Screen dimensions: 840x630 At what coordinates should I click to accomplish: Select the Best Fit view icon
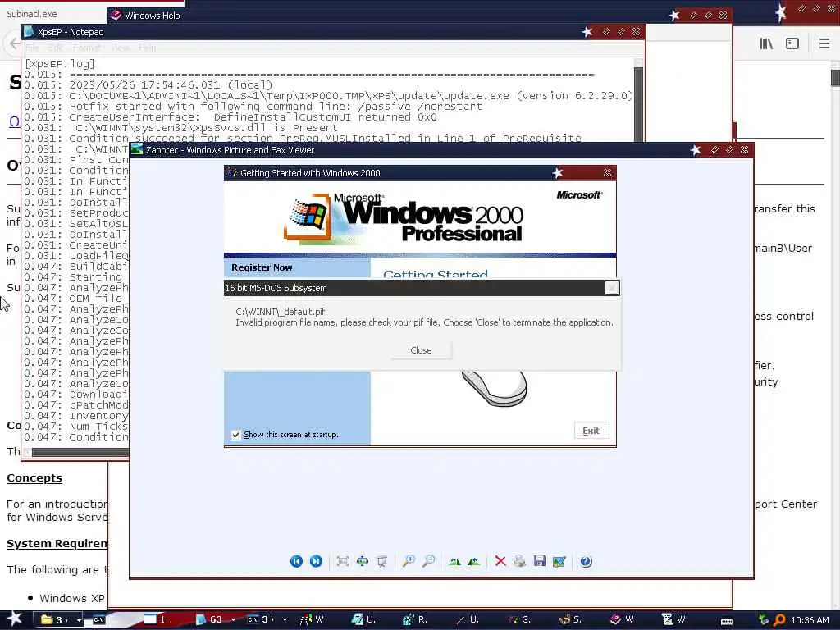coord(343,561)
